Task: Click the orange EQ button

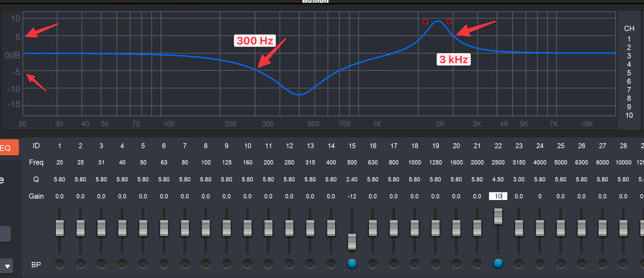Action: (x=9, y=148)
